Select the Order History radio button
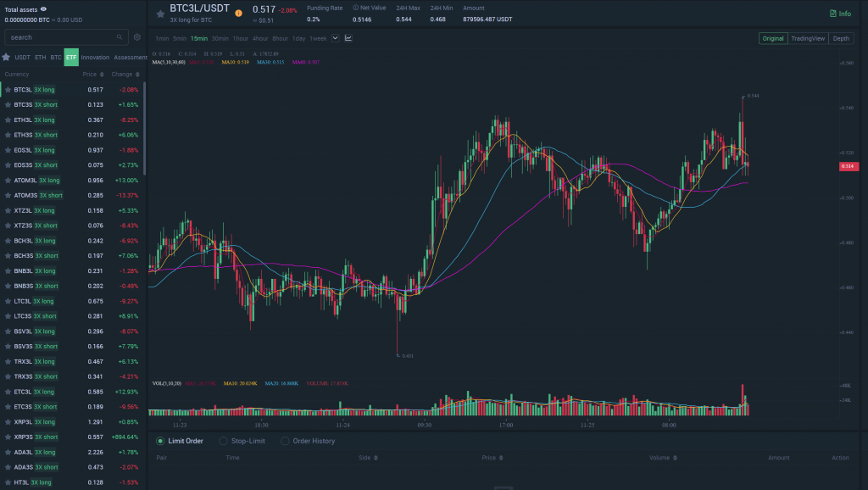868x490 pixels. [285, 441]
